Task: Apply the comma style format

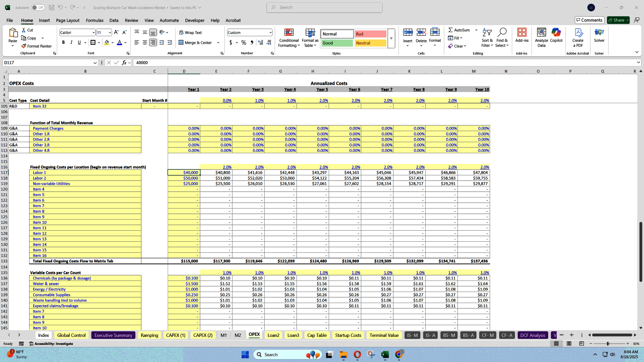Action: (x=252, y=43)
